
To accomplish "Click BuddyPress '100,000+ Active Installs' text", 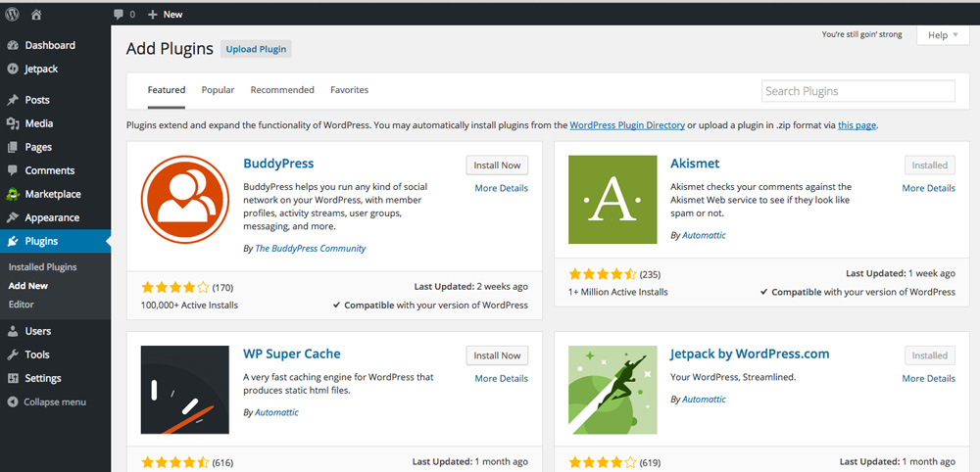I will [190, 306].
